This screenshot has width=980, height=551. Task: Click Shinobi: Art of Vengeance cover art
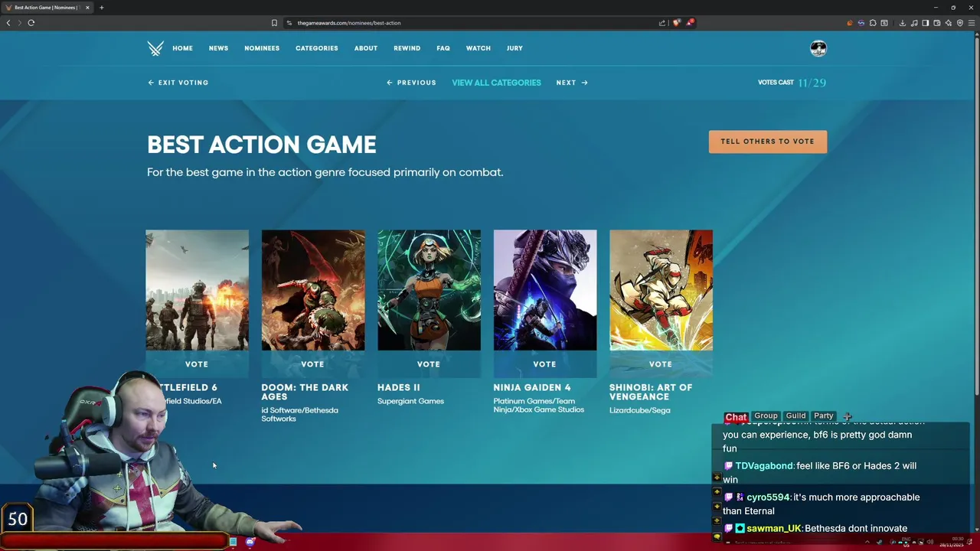pos(661,290)
